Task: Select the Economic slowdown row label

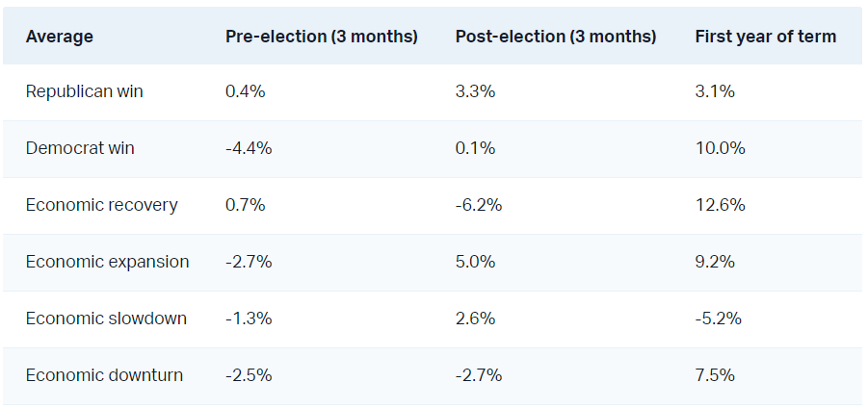Action: (x=106, y=319)
